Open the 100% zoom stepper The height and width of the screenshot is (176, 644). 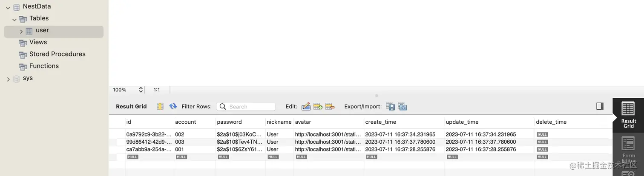point(141,90)
